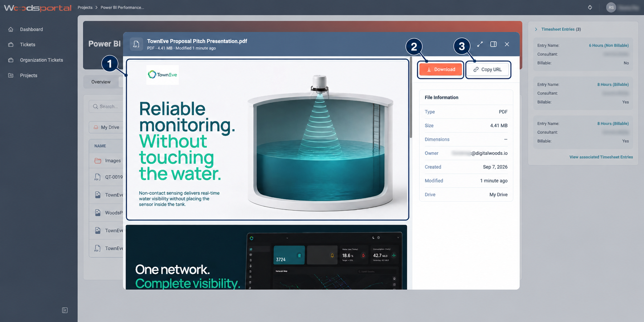Click the My Drive button above the file list

pyautogui.click(x=106, y=128)
